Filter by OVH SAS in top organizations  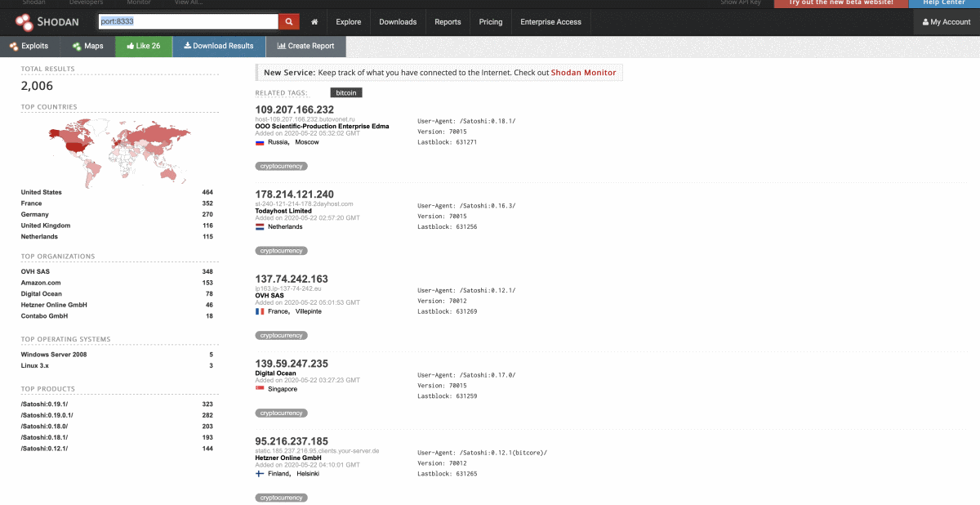click(35, 271)
